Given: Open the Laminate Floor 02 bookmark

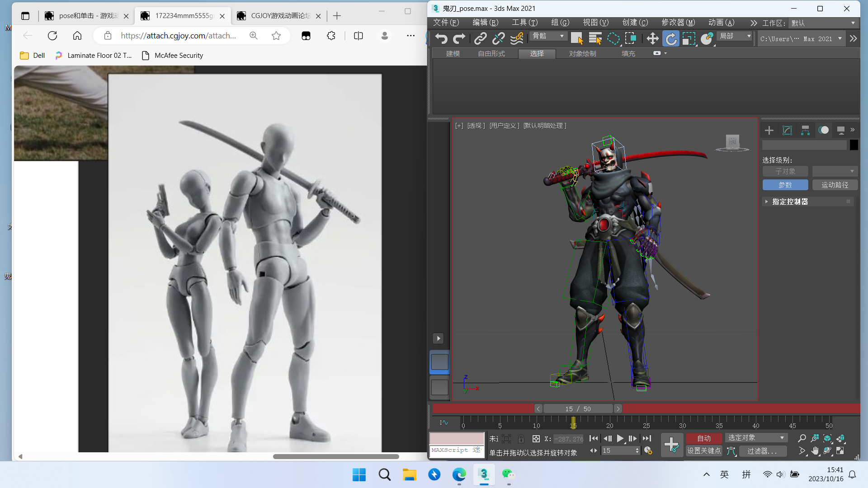Looking at the screenshot, I should click(x=94, y=56).
